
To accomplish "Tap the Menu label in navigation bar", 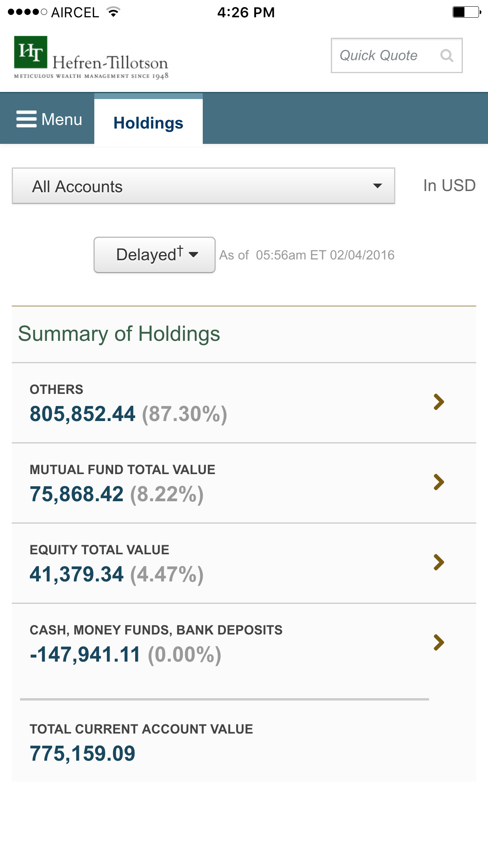I will 62,119.
